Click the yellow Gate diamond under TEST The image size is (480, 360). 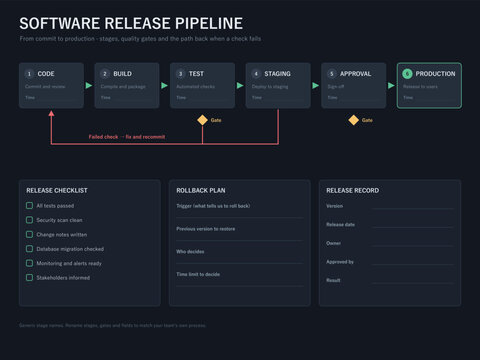202,120
